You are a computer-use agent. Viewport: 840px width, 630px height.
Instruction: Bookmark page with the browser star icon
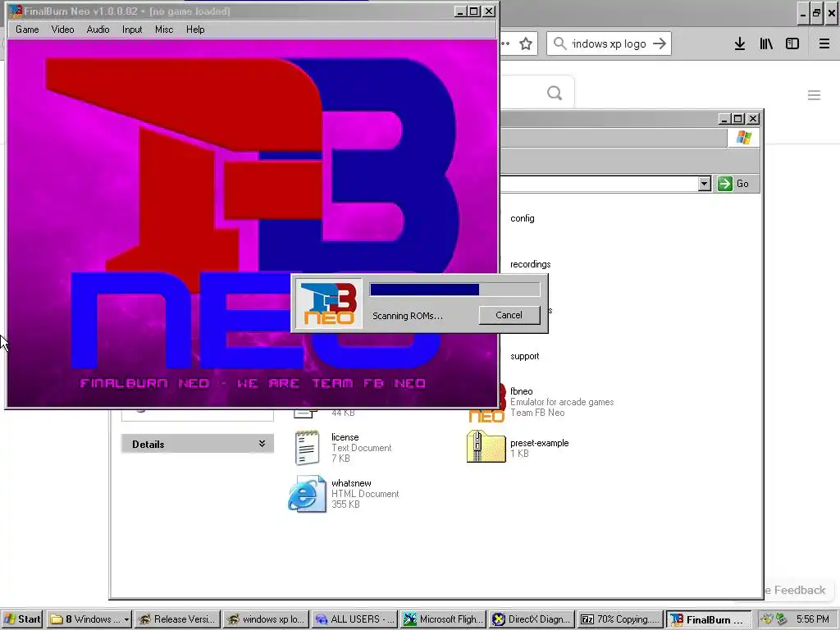click(x=526, y=44)
